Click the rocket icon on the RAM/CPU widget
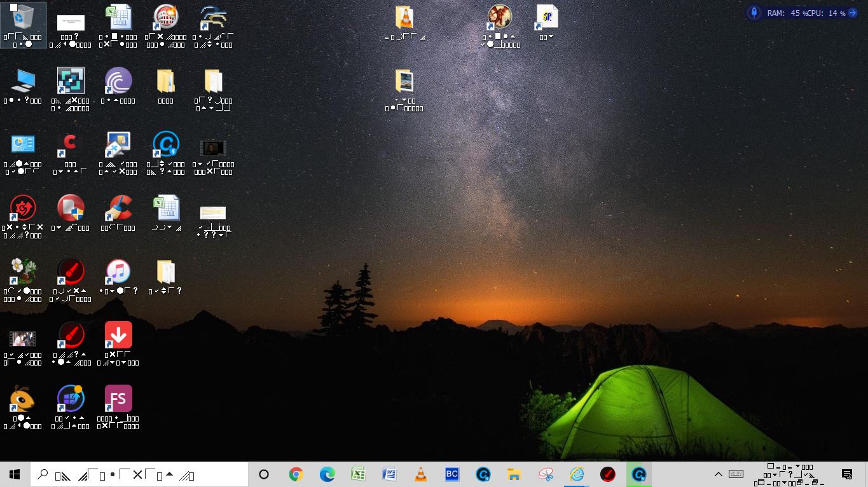 pyautogui.click(x=754, y=13)
